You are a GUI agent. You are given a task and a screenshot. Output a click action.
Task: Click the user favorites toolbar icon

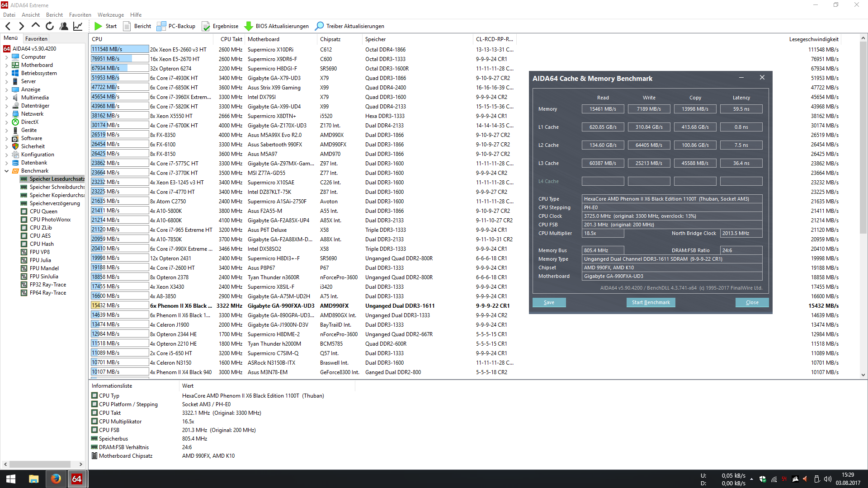point(64,26)
